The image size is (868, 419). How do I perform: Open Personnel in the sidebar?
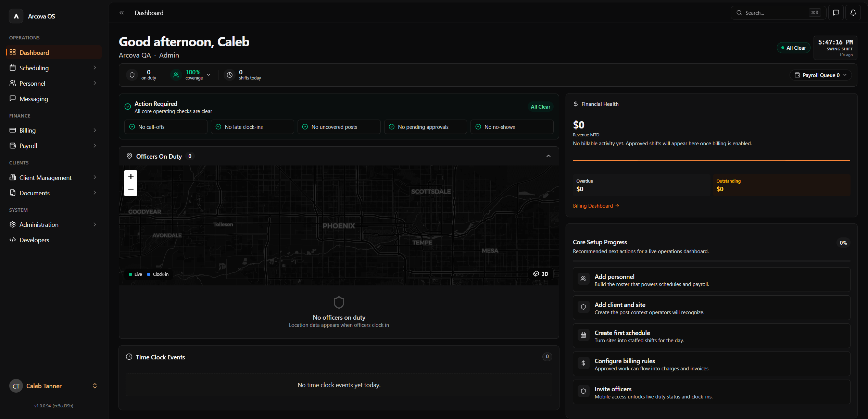(54, 83)
